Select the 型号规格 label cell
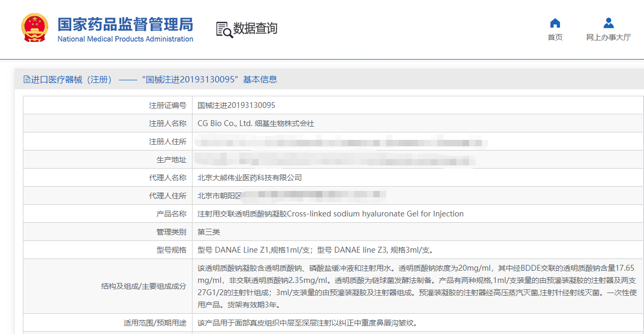Screen dimensions: 644x334 pos(107,250)
